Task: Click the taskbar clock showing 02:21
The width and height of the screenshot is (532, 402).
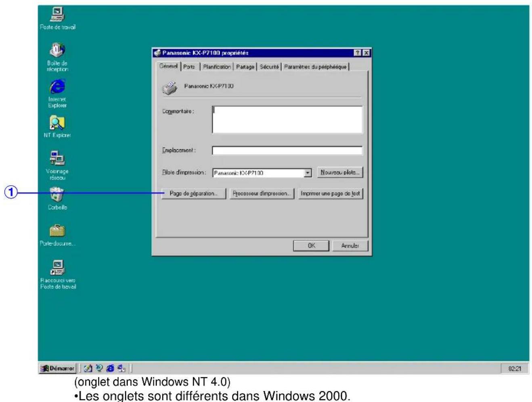Action: click(515, 368)
